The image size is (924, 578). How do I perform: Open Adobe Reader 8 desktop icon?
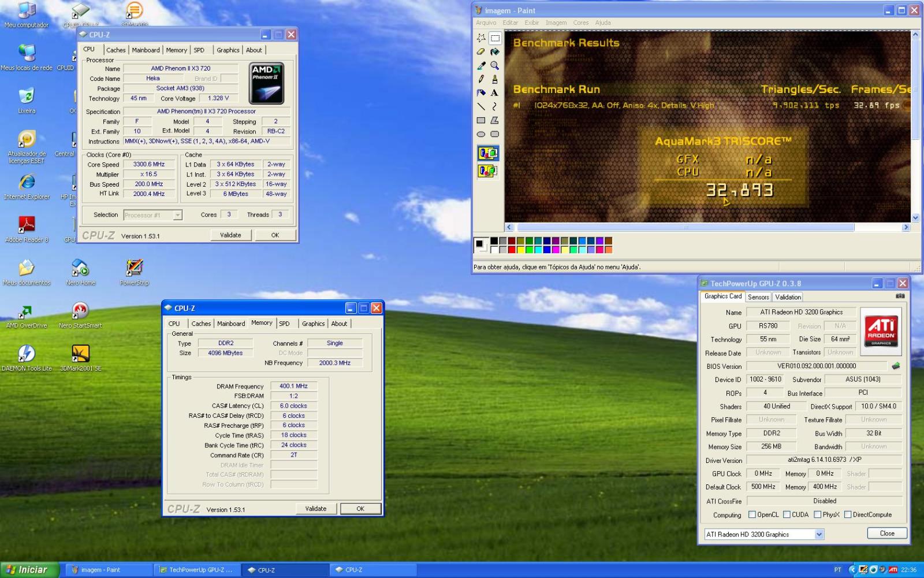point(27,229)
